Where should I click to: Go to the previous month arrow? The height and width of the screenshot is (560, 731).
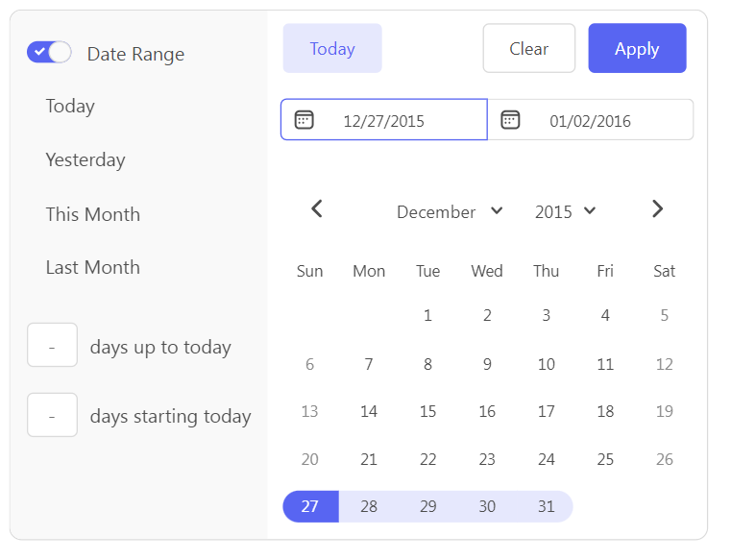pos(317,208)
